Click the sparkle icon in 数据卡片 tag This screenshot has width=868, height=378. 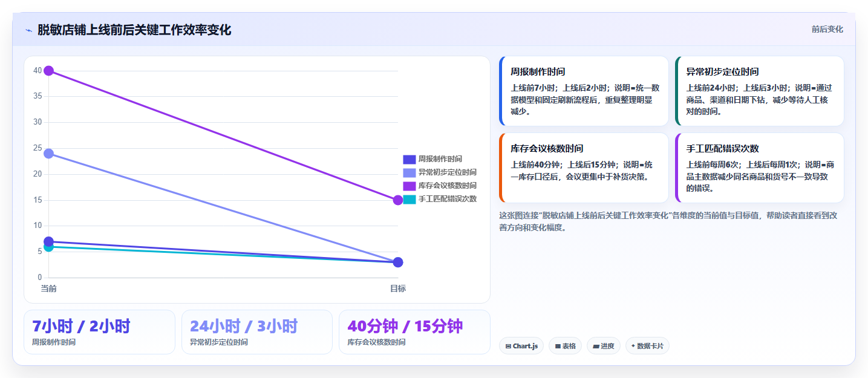click(x=633, y=346)
